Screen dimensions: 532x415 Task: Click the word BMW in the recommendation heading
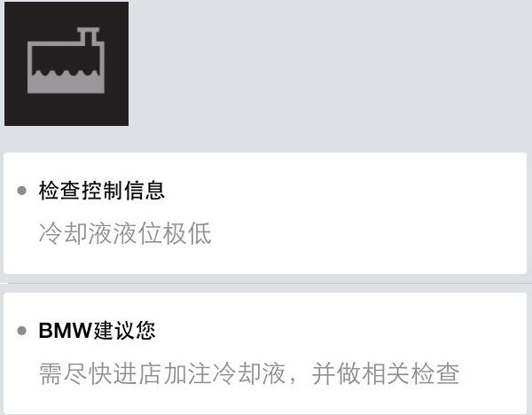click(66, 331)
